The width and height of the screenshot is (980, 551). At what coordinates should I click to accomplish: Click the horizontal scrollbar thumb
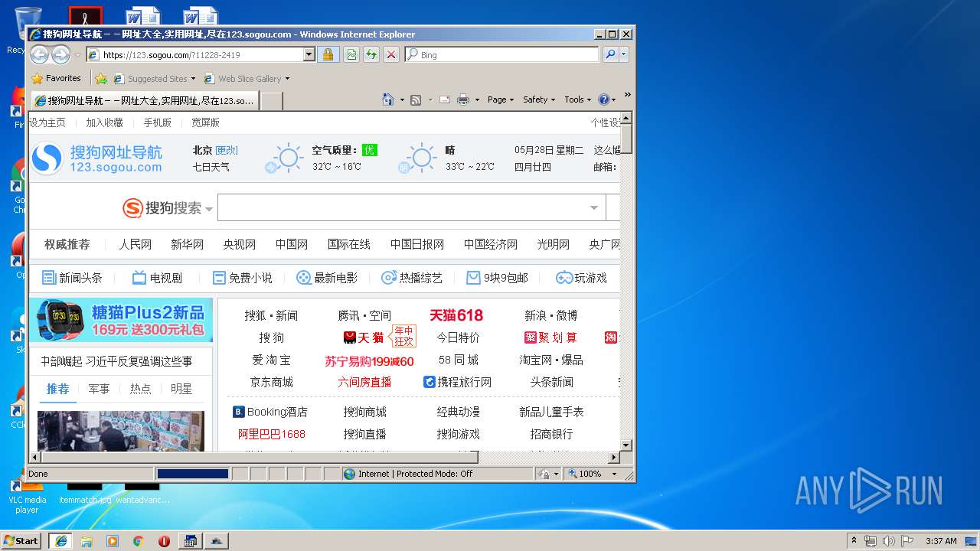260,457
